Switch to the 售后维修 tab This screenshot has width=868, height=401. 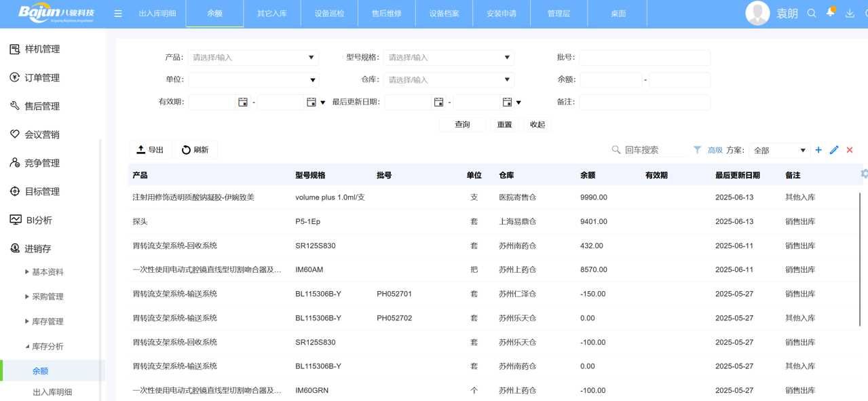pyautogui.click(x=386, y=14)
